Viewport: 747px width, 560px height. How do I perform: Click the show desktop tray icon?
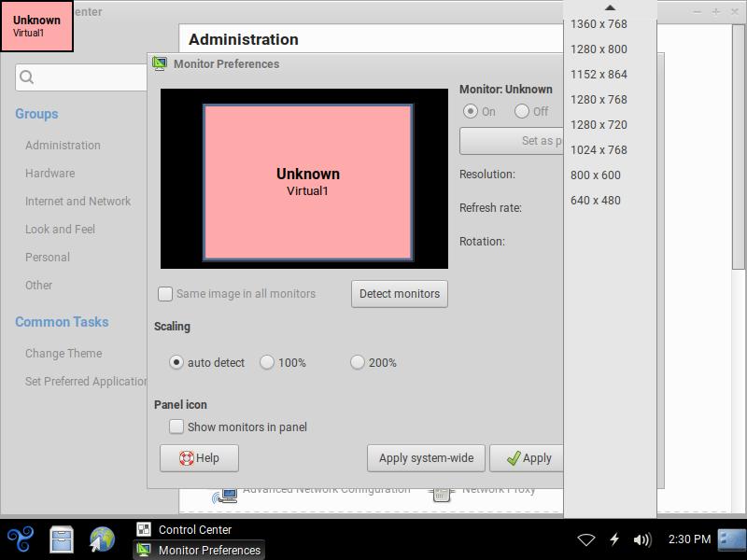pyautogui.click(x=732, y=539)
